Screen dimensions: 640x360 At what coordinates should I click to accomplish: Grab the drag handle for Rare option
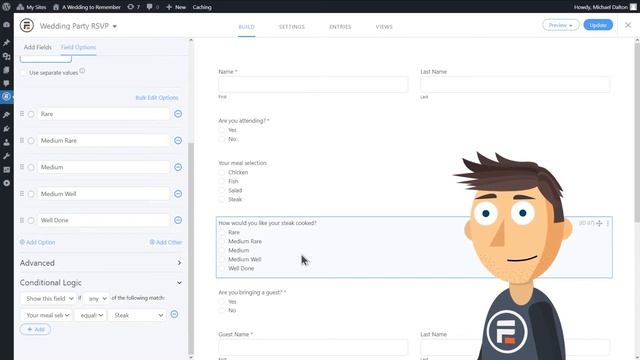tap(22, 114)
